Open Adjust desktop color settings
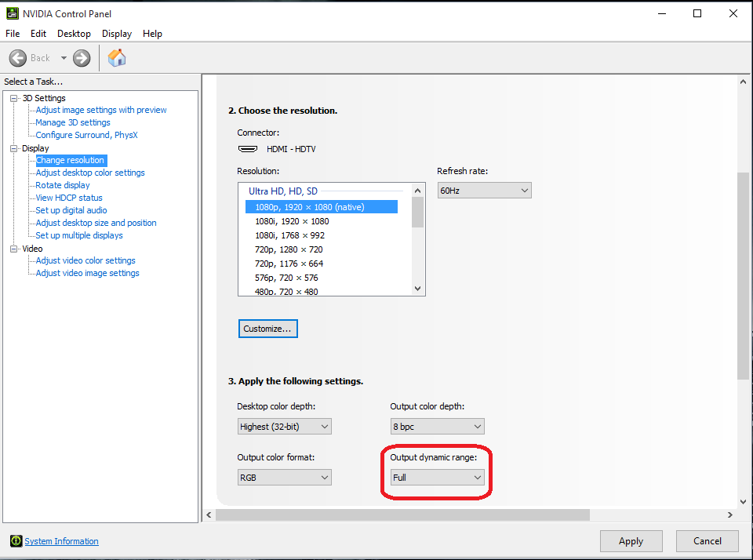The image size is (753, 560). [x=90, y=173]
